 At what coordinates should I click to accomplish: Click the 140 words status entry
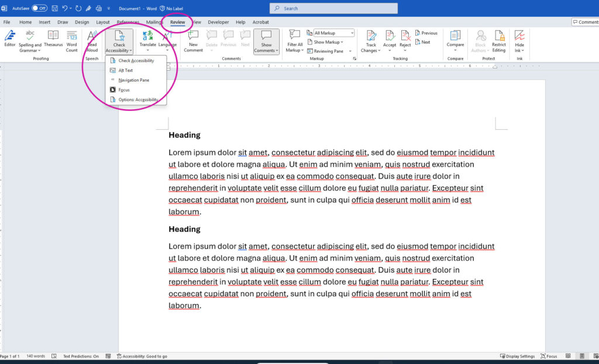coord(36,356)
